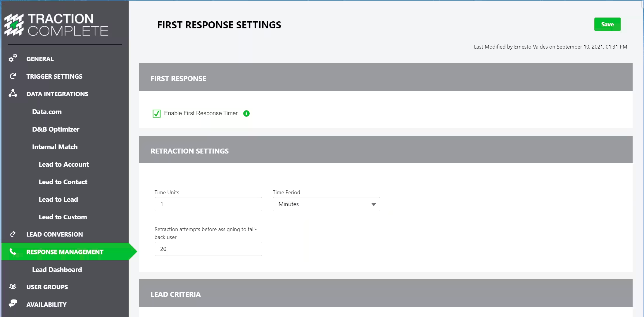Click the info icon beside First Response Timer
Image resolution: width=644 pixels, height=317 pixels.
(246, 113)
